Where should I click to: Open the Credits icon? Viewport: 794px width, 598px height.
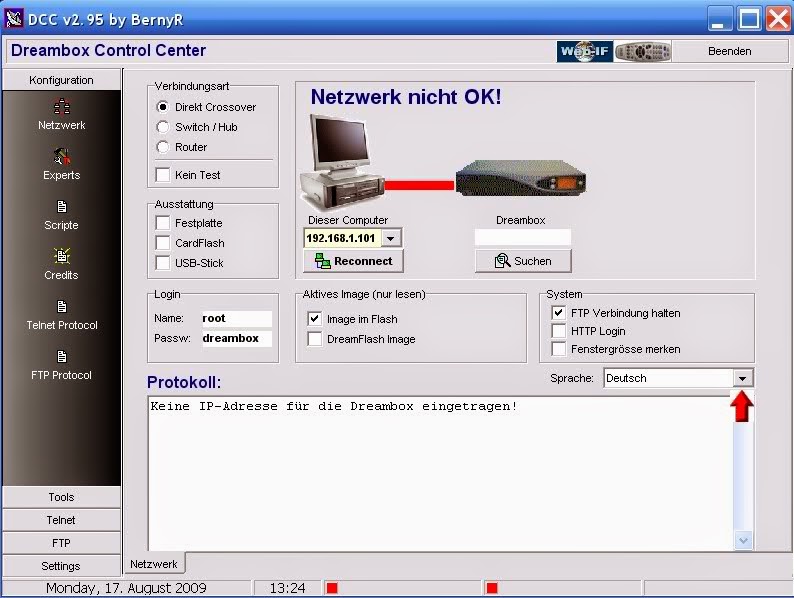click(x=62, y=256)
